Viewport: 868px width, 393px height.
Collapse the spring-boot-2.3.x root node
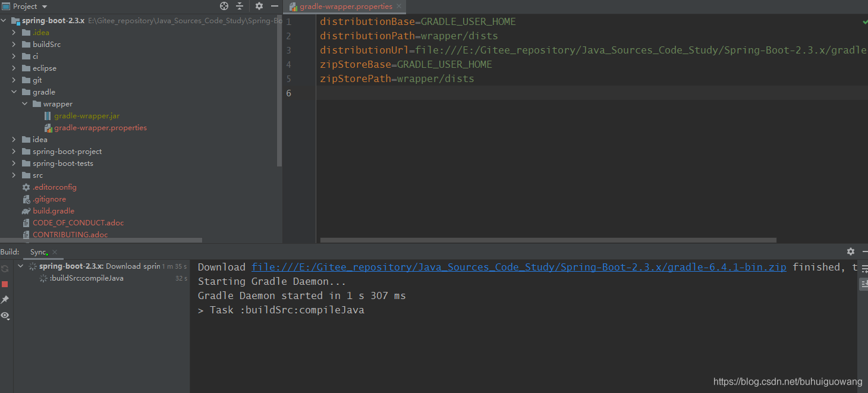[4, 21]
